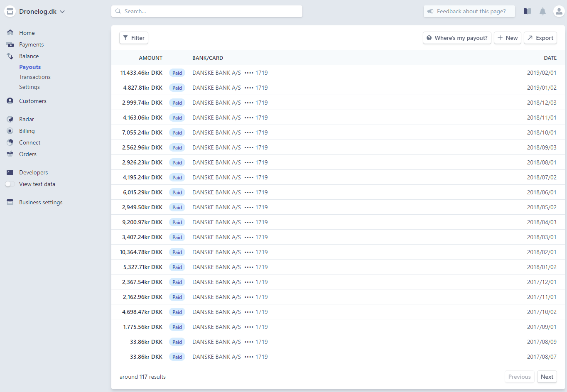Click the Home house icon in sidebar
The width and height of the screenshot is (567, 392).
coord(10,33)
